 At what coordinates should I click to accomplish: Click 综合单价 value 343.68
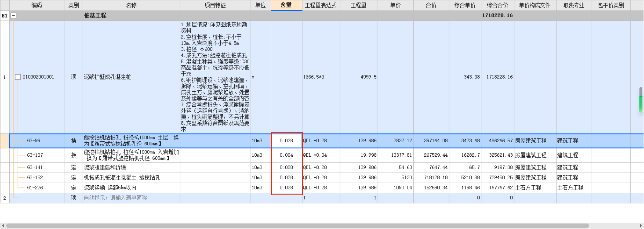pos(472,77)
